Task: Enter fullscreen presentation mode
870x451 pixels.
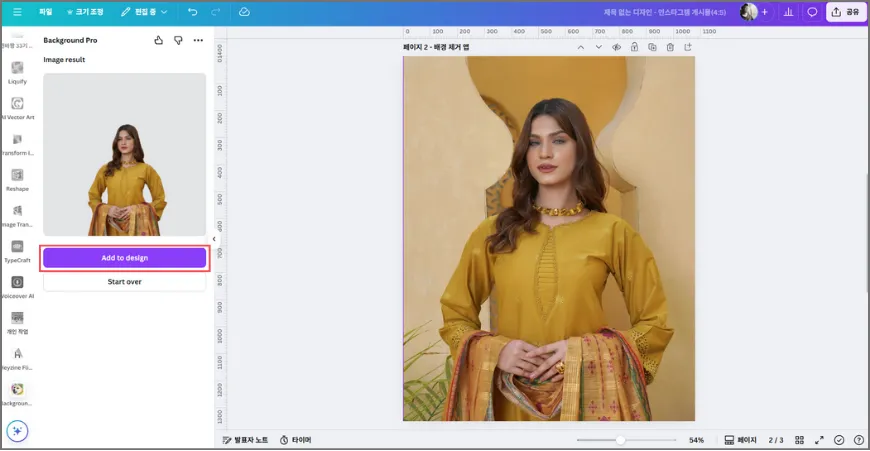Action: (819, 440)
